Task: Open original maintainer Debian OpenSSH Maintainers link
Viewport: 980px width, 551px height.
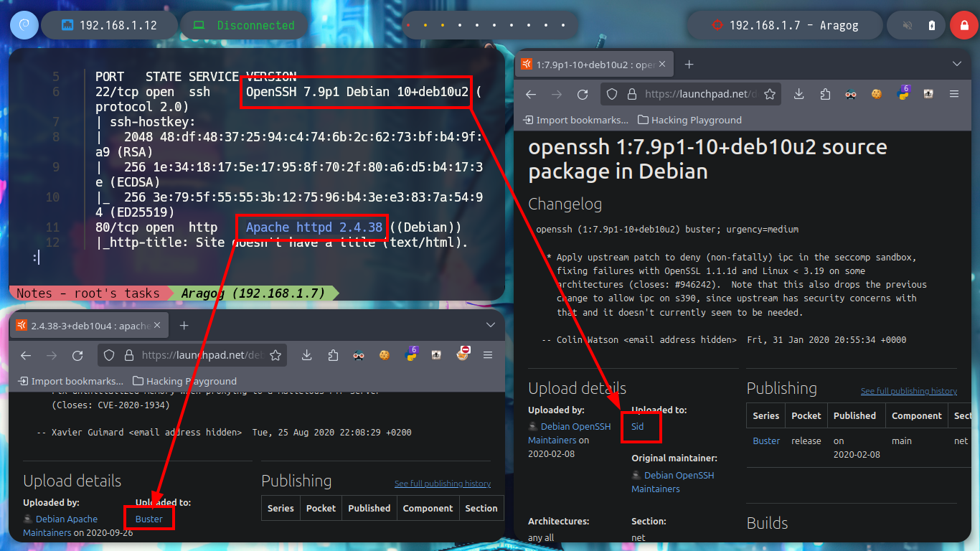Action: point(673,481)
